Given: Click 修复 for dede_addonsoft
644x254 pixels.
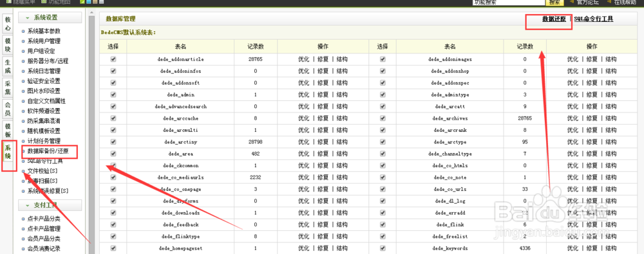Looking at the screenshot, I should point(323,82).
